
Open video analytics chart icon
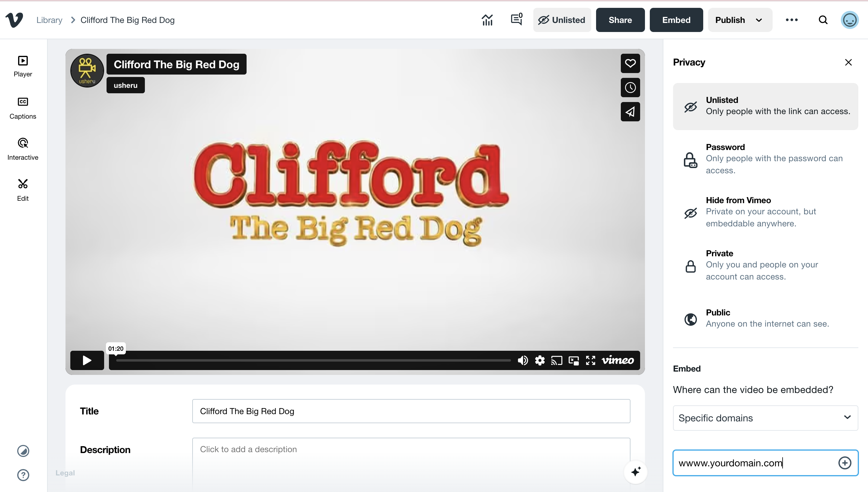tap(487, 20)
